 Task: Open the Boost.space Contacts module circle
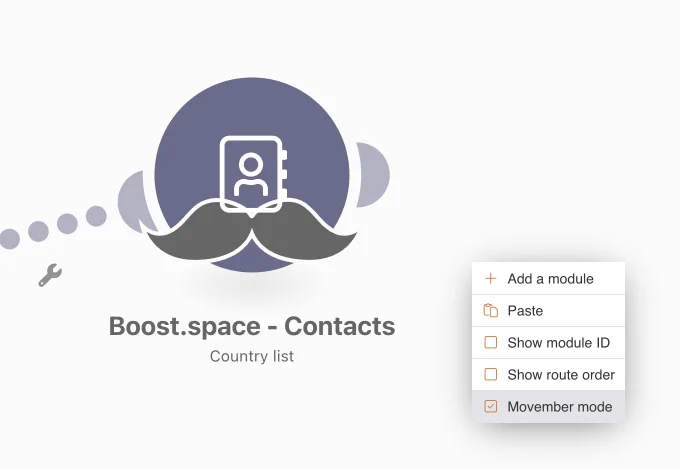tap(252, 174)
